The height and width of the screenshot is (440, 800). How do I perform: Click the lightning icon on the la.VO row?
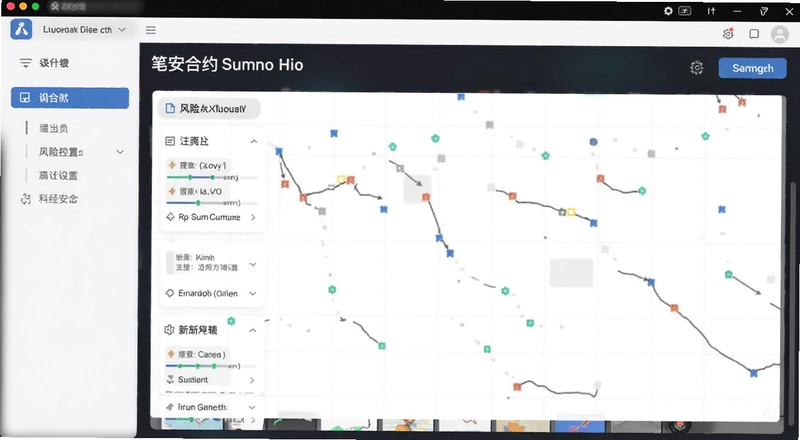coord(172,191)
